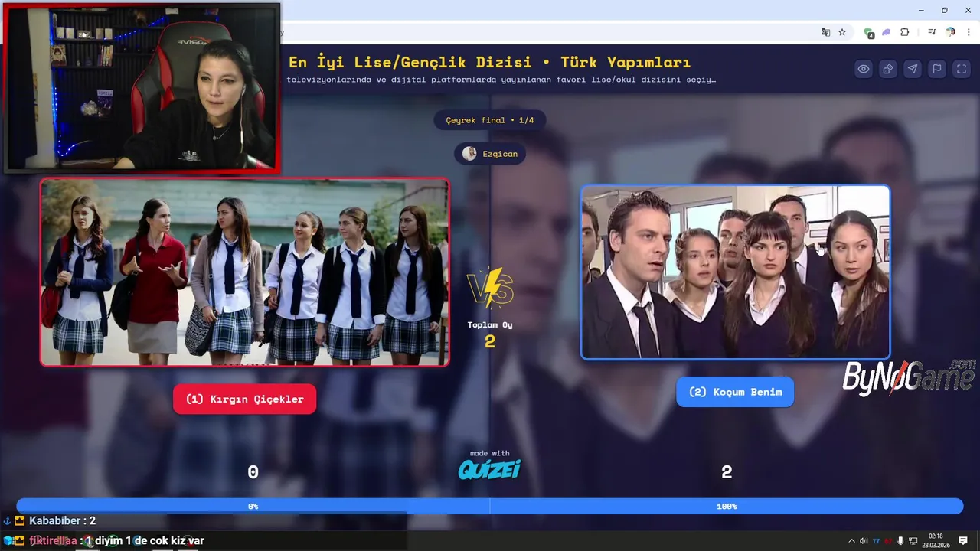The image size is (980, 551).
Task: Click the Ezgican user chip
Action: (x=490, y=154)
